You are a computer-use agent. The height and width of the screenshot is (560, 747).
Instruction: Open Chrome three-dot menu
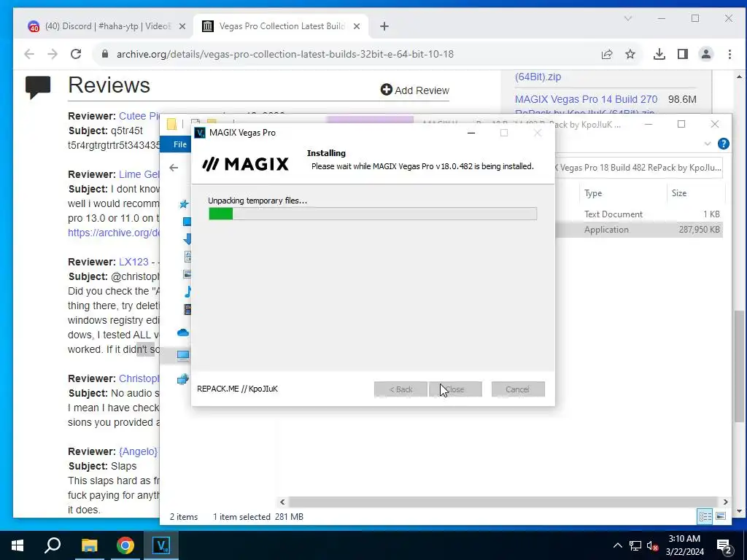729,54
